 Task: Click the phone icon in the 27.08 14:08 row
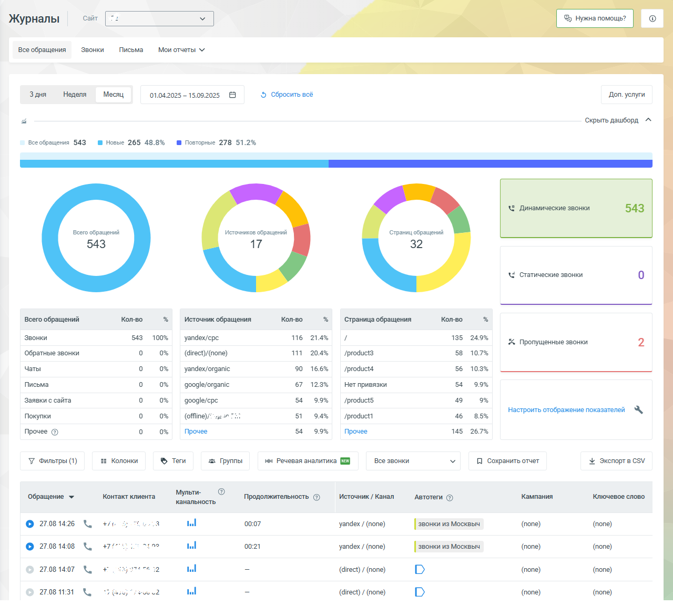click(x=88, y=547)
